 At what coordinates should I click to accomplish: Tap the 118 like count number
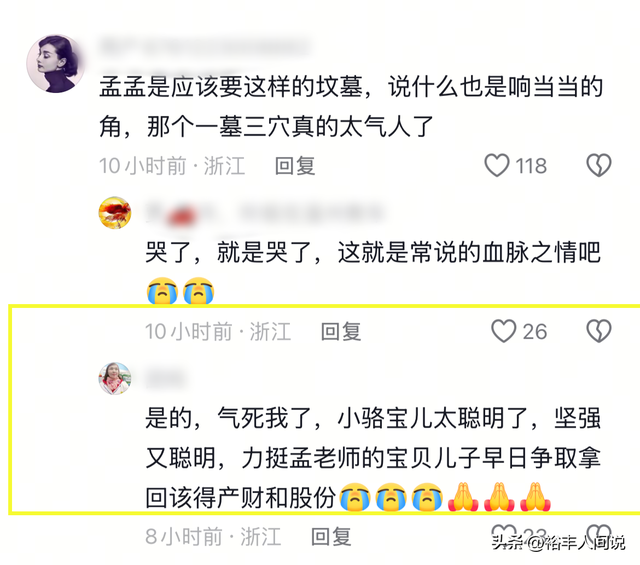pyautogui.click(x=531, y=166)
